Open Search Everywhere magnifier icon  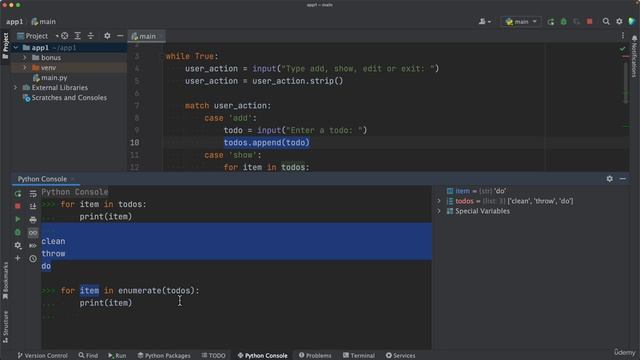(x=606, y=22)
